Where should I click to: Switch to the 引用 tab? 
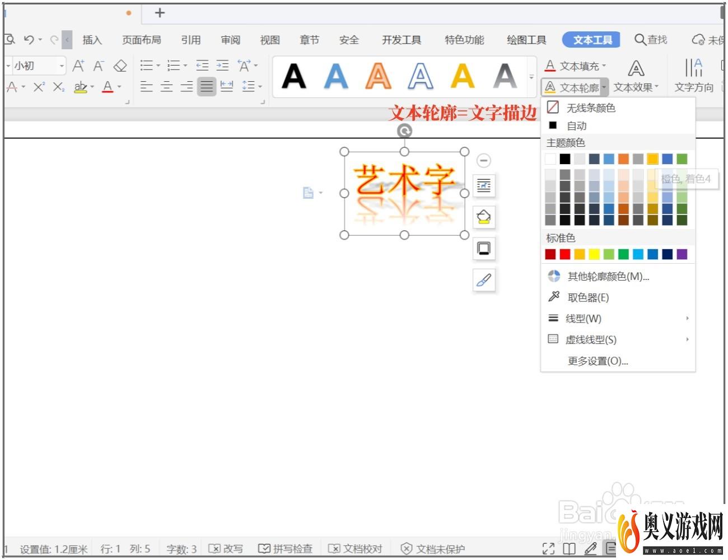click(x=191, y=40)
